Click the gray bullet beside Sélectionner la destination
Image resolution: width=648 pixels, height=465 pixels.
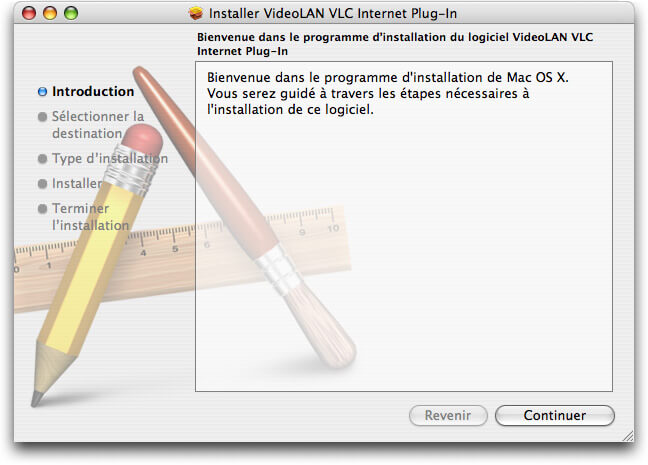pyautogui.click(x=42, y=117)
